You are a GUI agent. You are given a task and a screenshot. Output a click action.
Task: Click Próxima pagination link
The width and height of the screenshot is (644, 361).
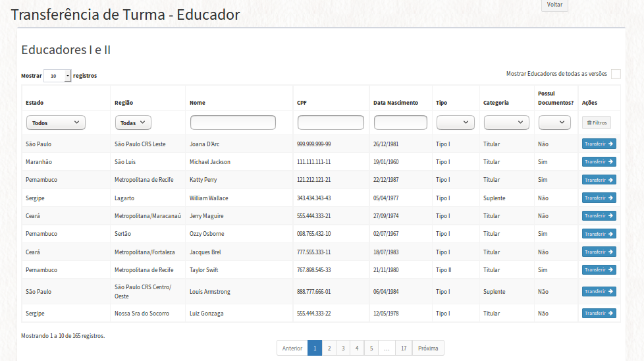point(428,348)
